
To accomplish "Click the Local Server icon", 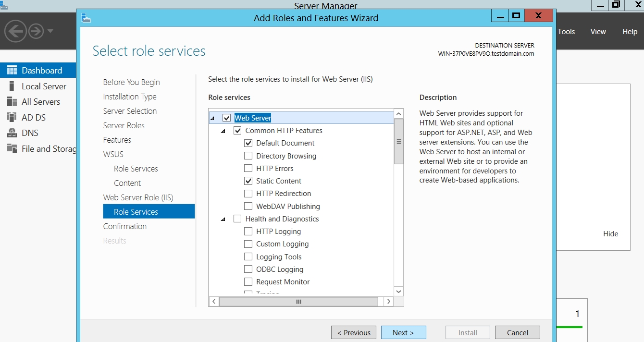I will click(12, 86).
